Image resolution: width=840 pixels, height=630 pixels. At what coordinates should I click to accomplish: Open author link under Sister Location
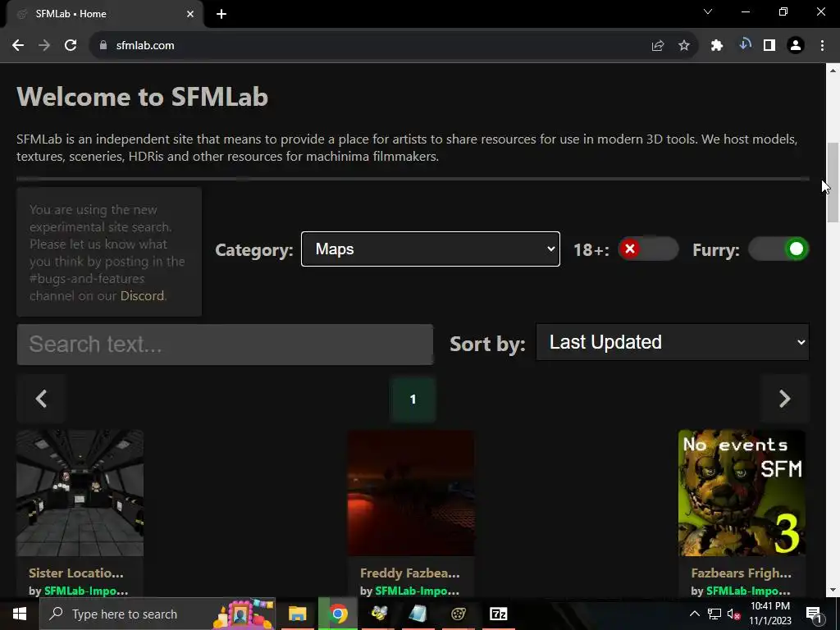[86, 591]
